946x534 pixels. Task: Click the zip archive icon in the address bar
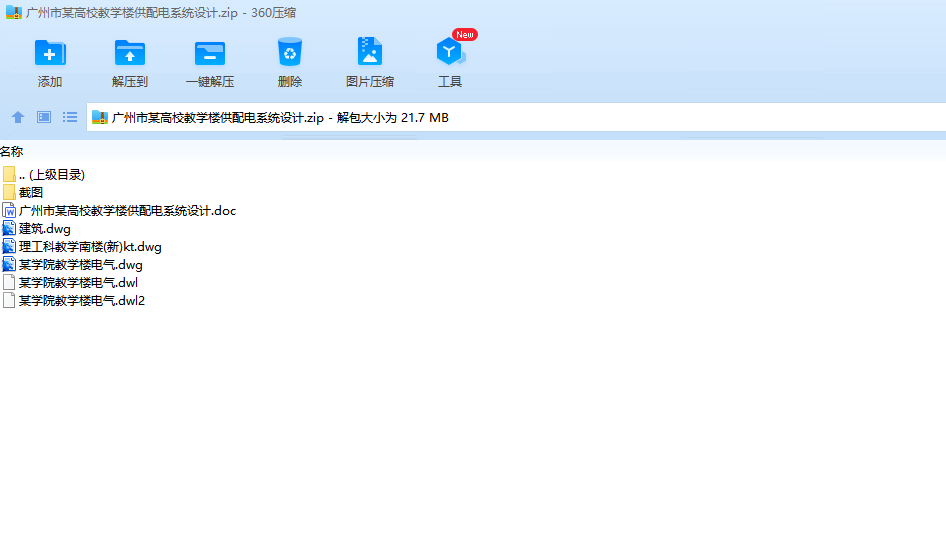pyautogui.click(x=100, y=118)
